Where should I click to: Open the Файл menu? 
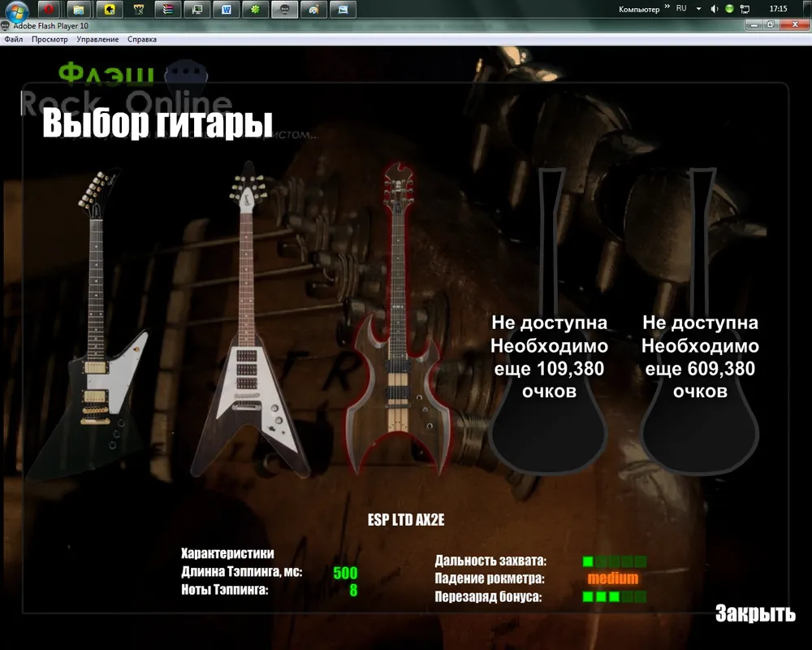(14, 39)
